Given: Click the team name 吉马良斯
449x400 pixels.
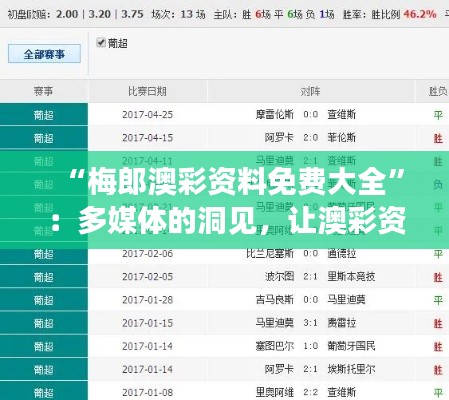Looking at the screenshot, I should (x=275, y=300).
